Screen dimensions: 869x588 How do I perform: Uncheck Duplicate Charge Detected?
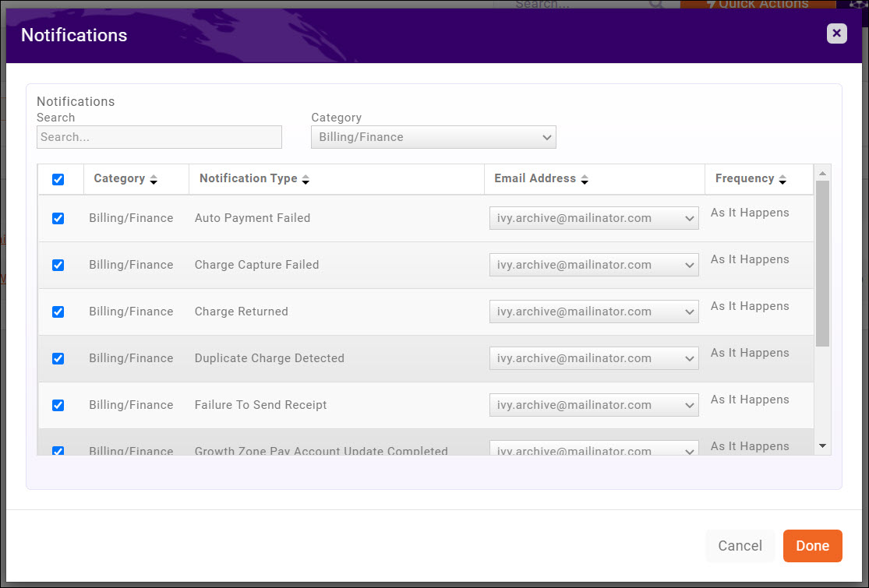click(58, 358)
